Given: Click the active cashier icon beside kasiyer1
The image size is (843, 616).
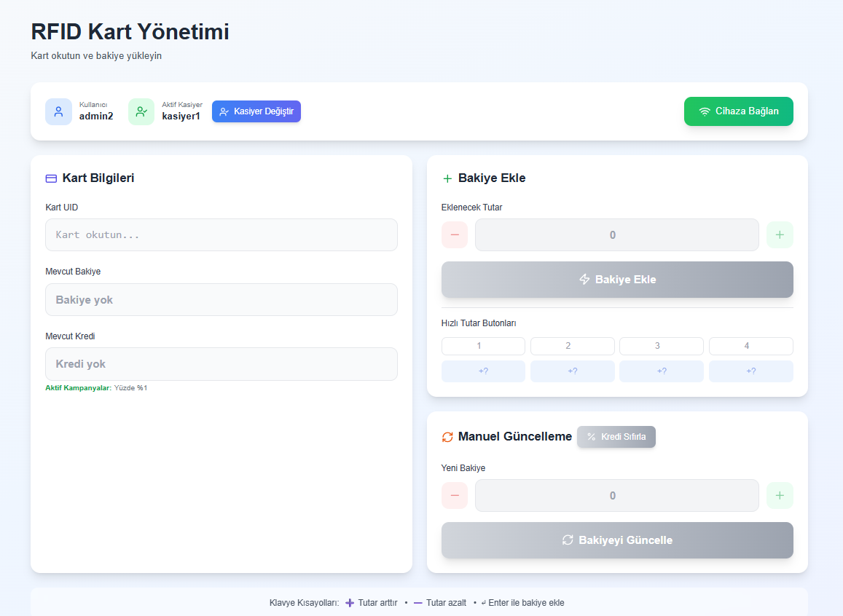Looking at the screenshot, I should [x=141, y=111].
